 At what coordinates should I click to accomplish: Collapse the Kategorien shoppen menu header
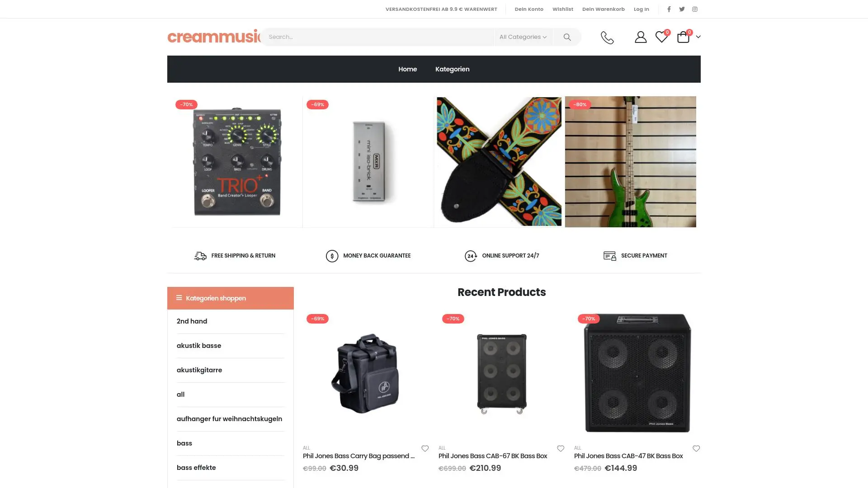tap(231, 298)
